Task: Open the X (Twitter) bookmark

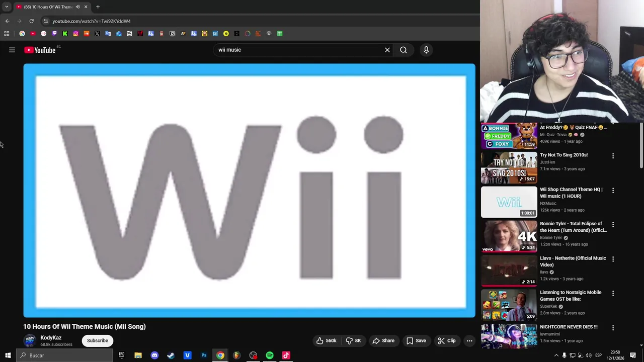Action: click(x=97, y=34)
